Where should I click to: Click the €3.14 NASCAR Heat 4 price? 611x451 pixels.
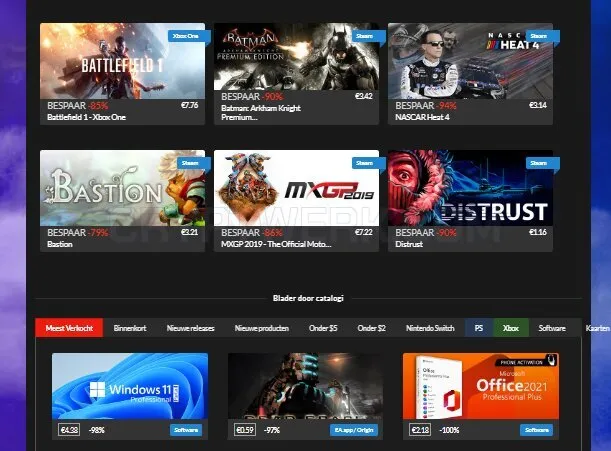tap(538, 105)
